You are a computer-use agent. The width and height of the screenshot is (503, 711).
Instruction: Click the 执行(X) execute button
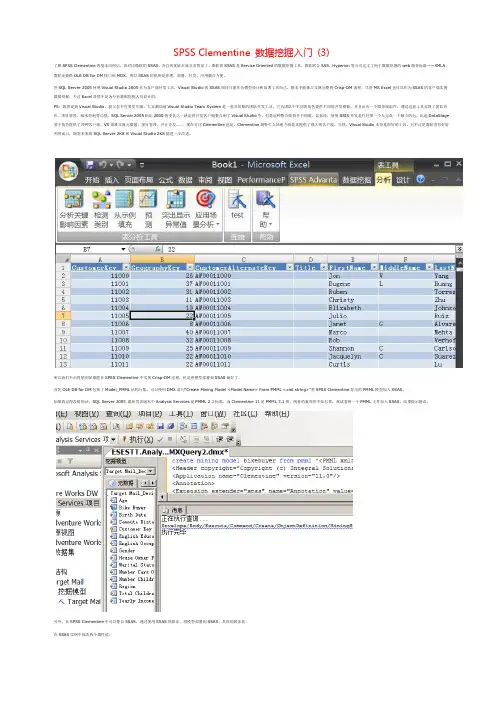[138, 439]
